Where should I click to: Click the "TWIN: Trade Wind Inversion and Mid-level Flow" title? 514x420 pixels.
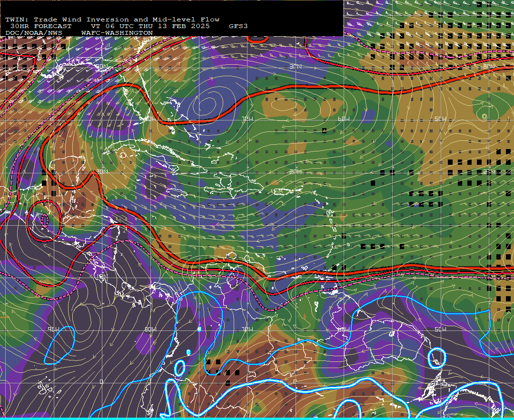112,20
